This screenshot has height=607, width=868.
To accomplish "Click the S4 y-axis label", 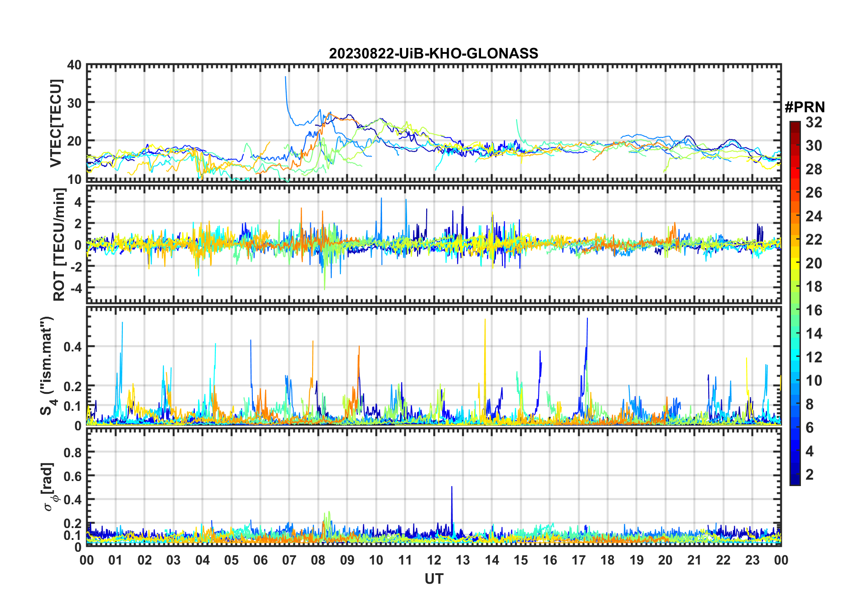I will [x=47, y=366].
